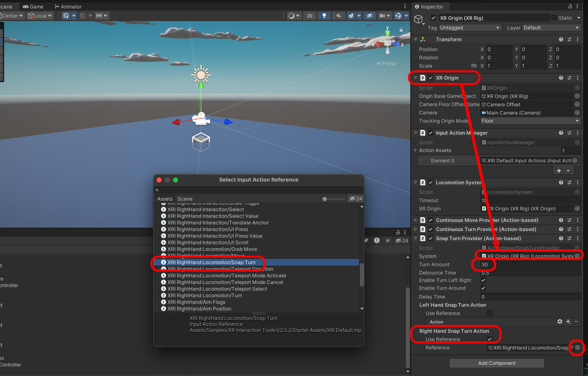Screen dimensions: 588x376
Task: Click the 2D view mode button
Action: [x=309, y=16]
